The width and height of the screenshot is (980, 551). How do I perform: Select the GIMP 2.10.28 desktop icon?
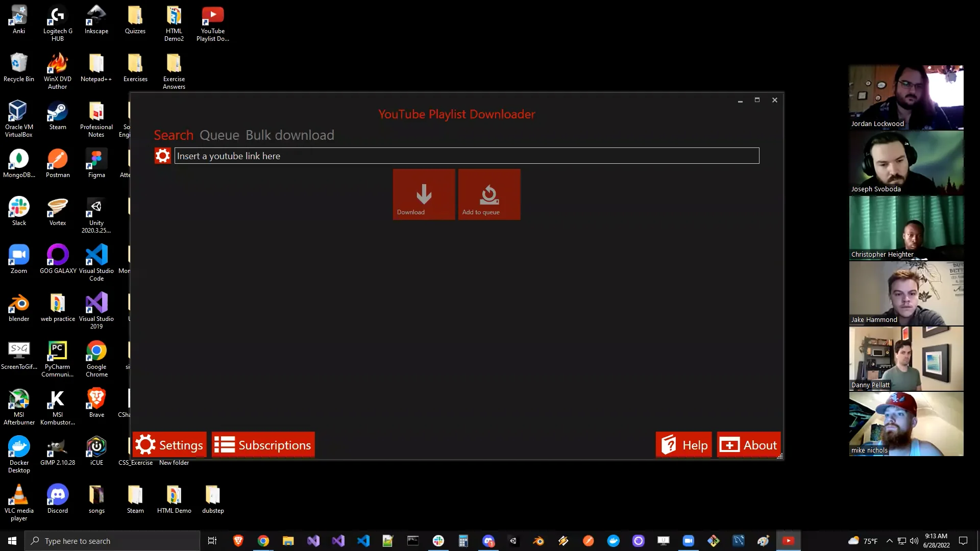[x=58, y=452]
